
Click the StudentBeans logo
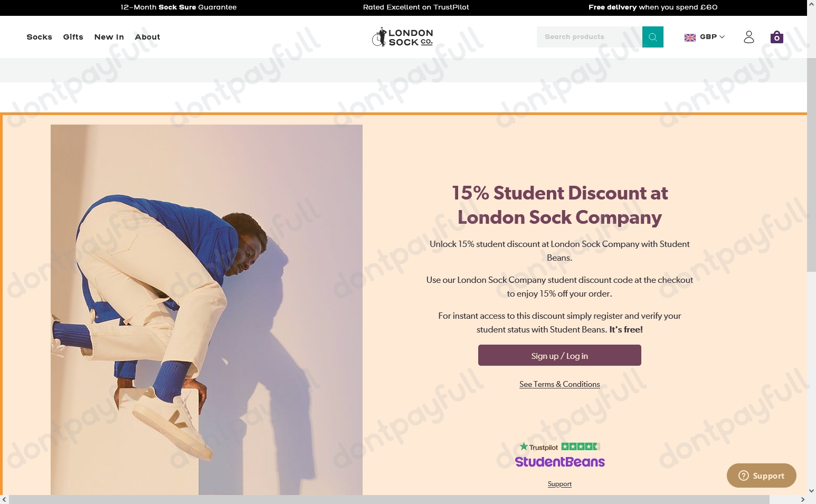click(559, 462)
